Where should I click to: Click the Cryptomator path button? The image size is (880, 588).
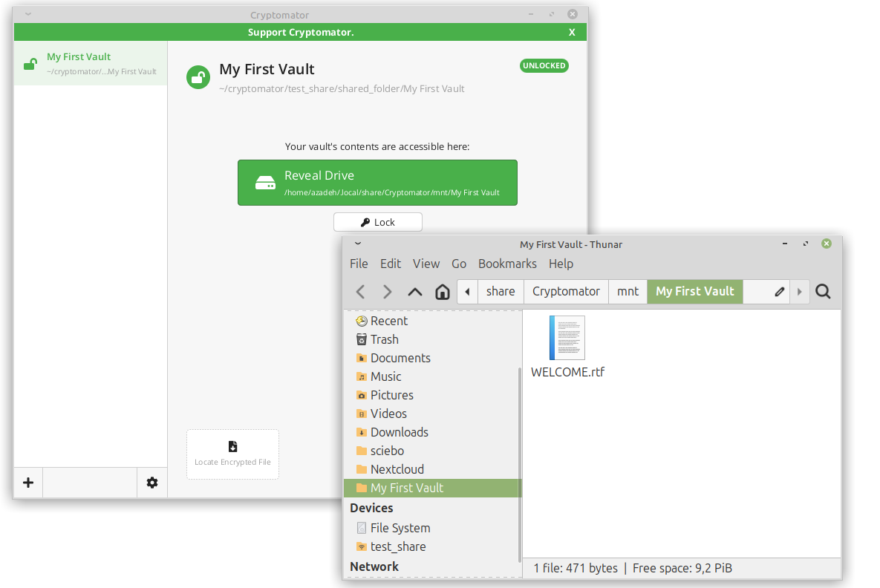point(566,292)
